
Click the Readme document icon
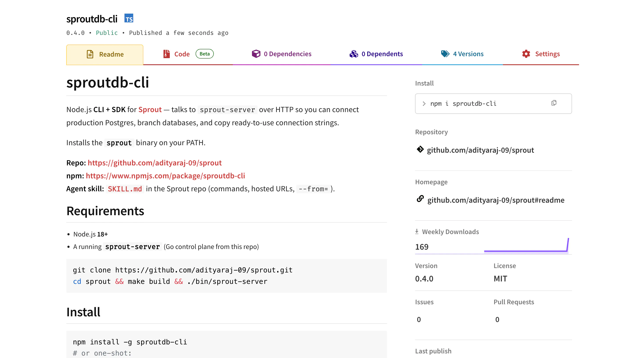[90, 54]
